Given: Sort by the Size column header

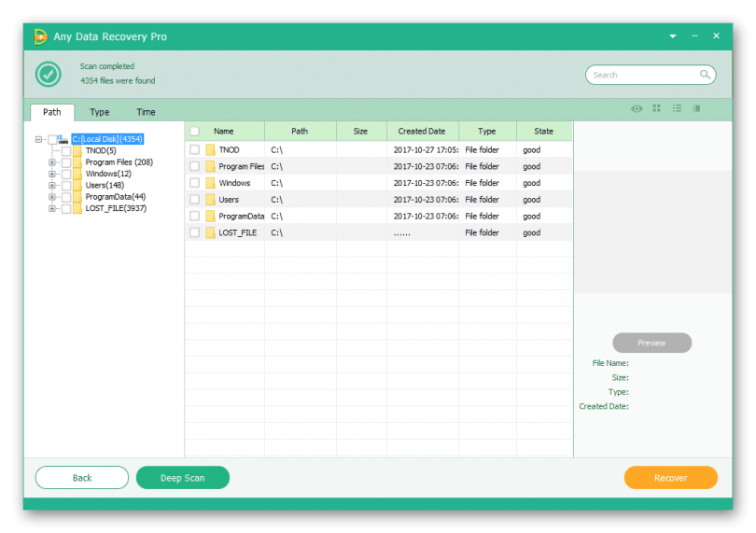Looking at the screenshot, I should point(360,132).
